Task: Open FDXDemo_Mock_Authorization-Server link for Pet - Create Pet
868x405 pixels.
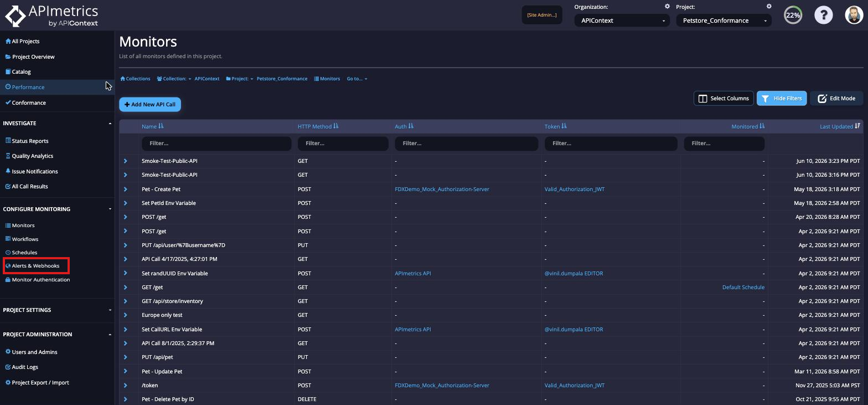Action: (442, 189)
